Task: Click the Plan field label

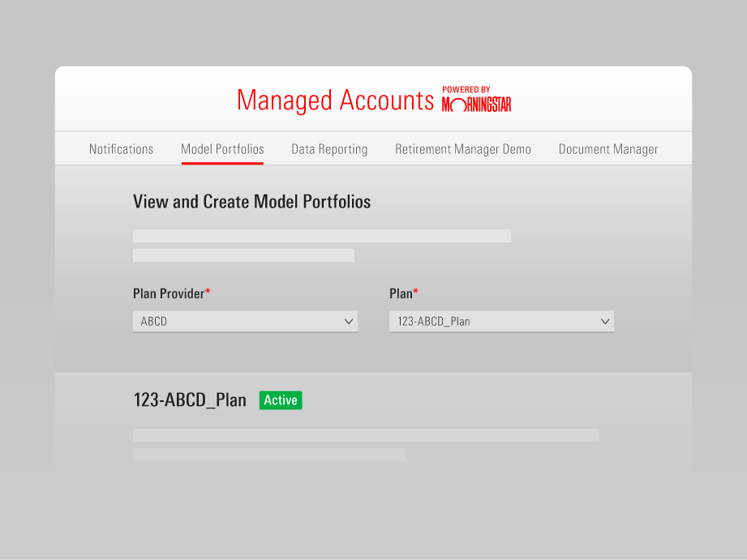Action: tap(404, 293)
